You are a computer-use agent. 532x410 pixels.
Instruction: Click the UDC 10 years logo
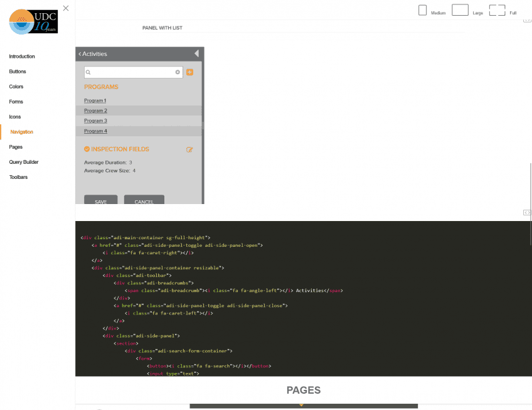33,21
